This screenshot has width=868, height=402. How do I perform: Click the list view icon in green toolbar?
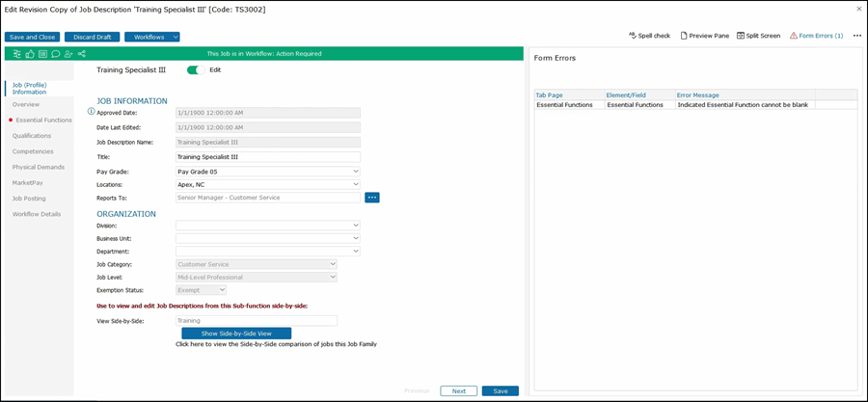click(x=42, y=54)
